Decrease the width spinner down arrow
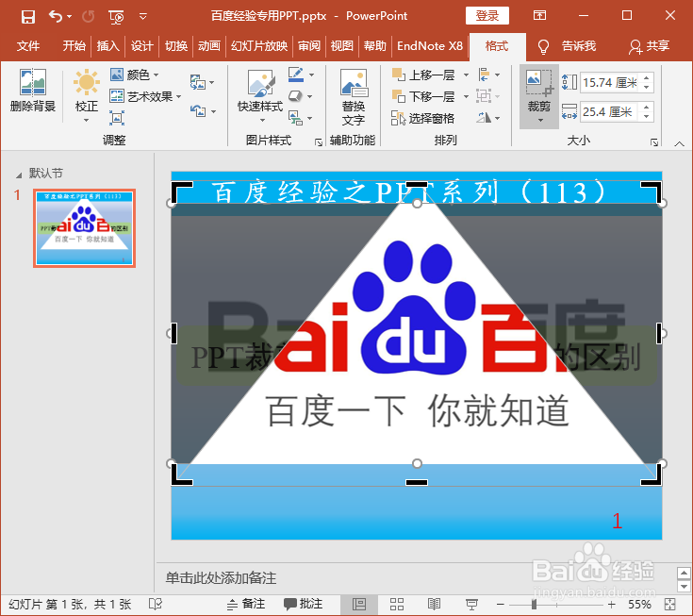693x616 pixels. coord(646,116)
